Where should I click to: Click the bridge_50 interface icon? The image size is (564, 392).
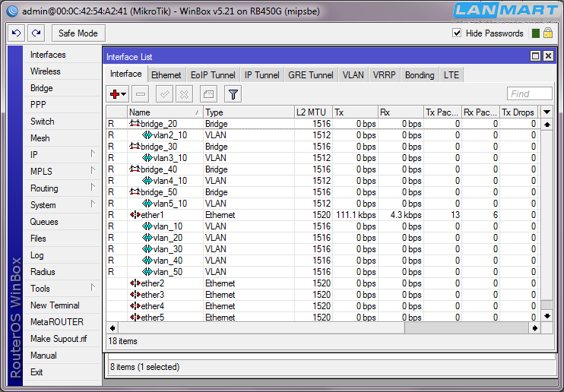tap(135, 191)
